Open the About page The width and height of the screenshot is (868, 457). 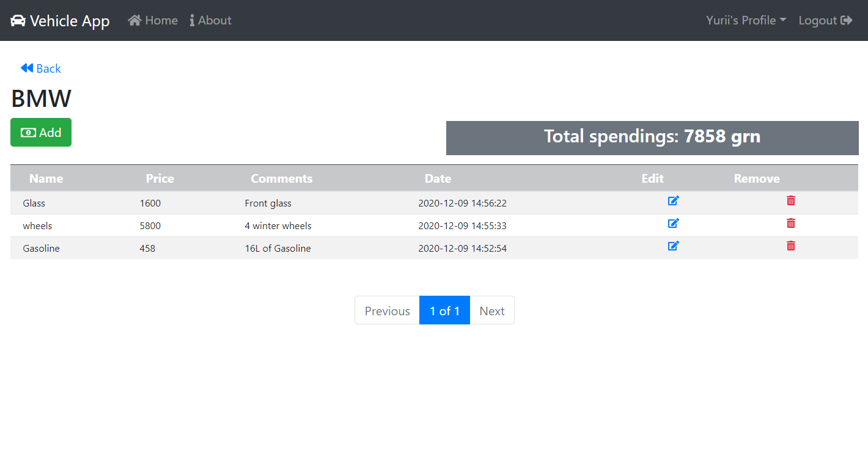tap(210, 20)
